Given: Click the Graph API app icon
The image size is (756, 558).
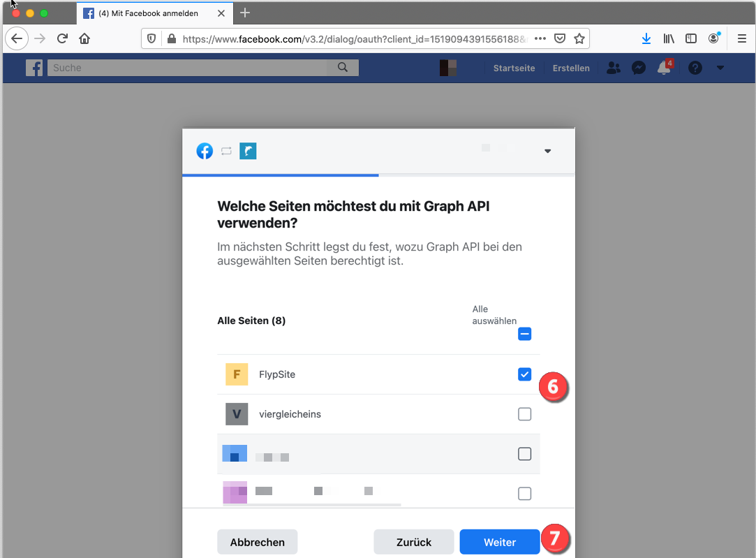Looking at the screenshot, I should (x=248, y=151).
